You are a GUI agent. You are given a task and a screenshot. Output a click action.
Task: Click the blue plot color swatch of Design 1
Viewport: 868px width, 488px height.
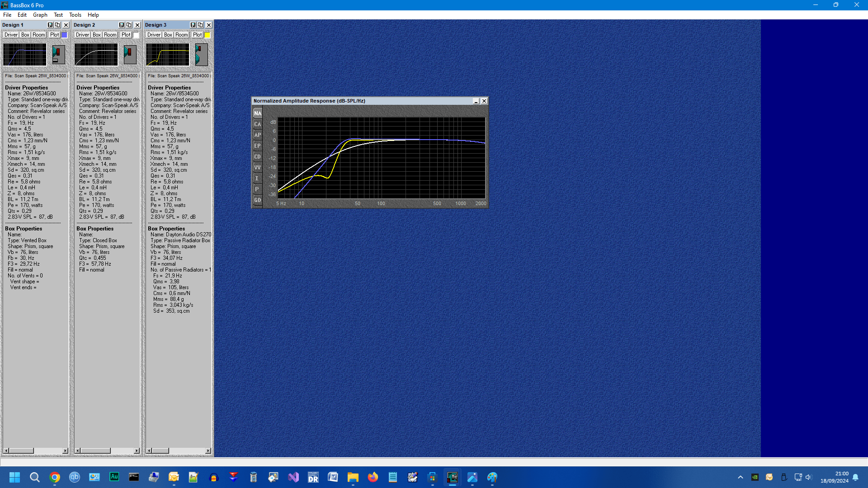tap(64, 35)
